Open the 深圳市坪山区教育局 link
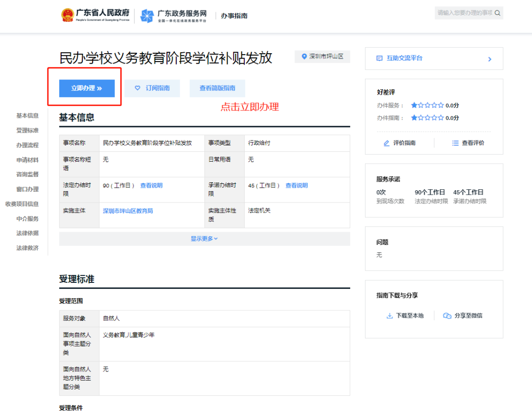532x412 pixels. point(128,210)
